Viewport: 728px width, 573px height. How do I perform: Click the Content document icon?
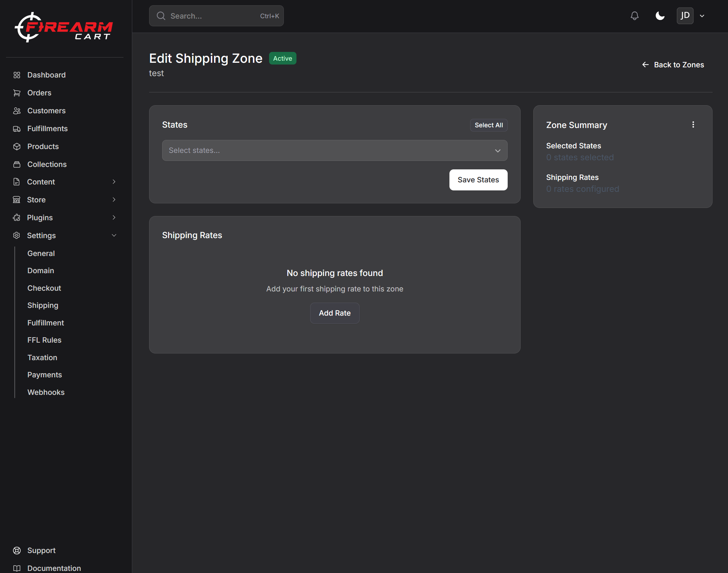coord(16,182)
